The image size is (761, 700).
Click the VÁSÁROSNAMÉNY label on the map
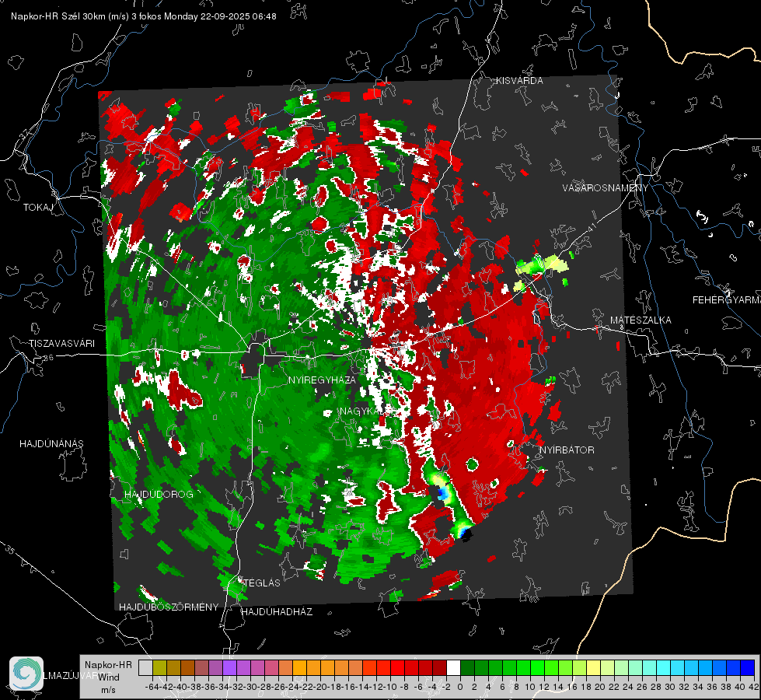(606, 188)
